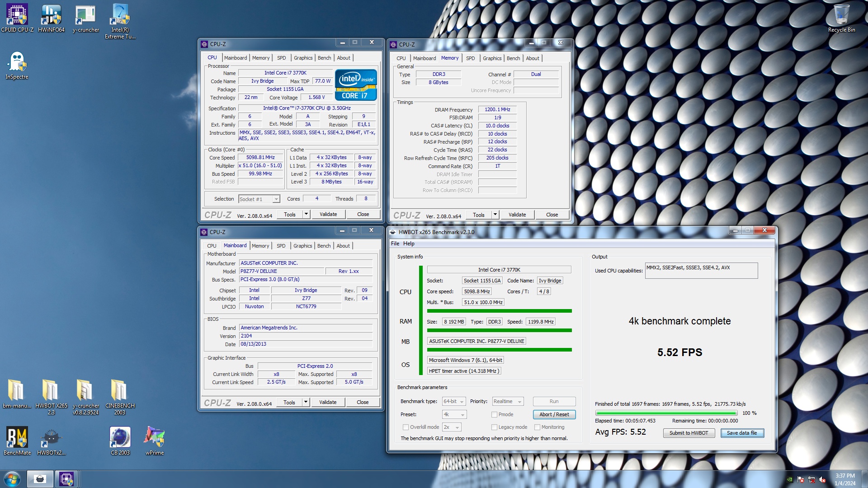Open the HWBOT X265 2.3 folder

[x=51, y=396]
